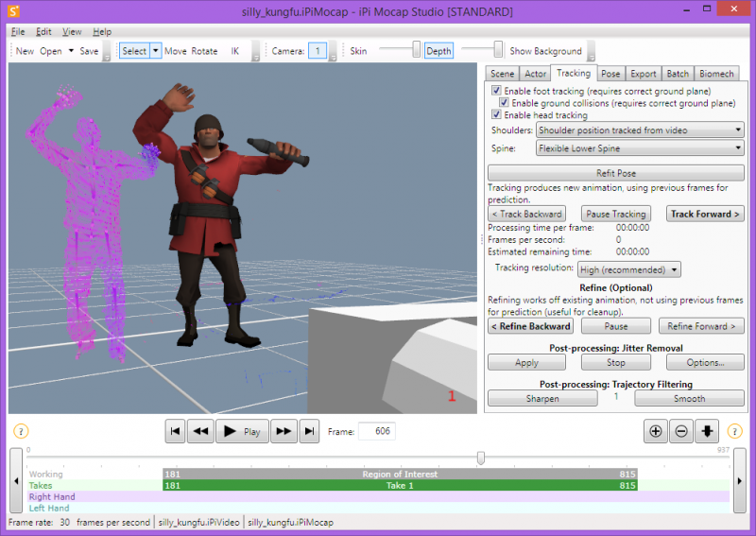Open Shoulders tracking mode dropdown
Image resolution: width=756 pixels, height=536 pixels.
[x=640, y=130]
